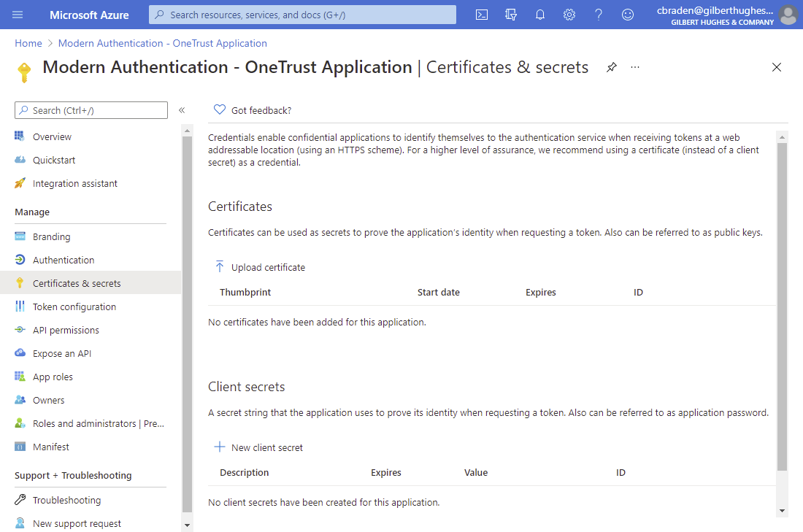Click client secrets Value column header

point(476,473)
